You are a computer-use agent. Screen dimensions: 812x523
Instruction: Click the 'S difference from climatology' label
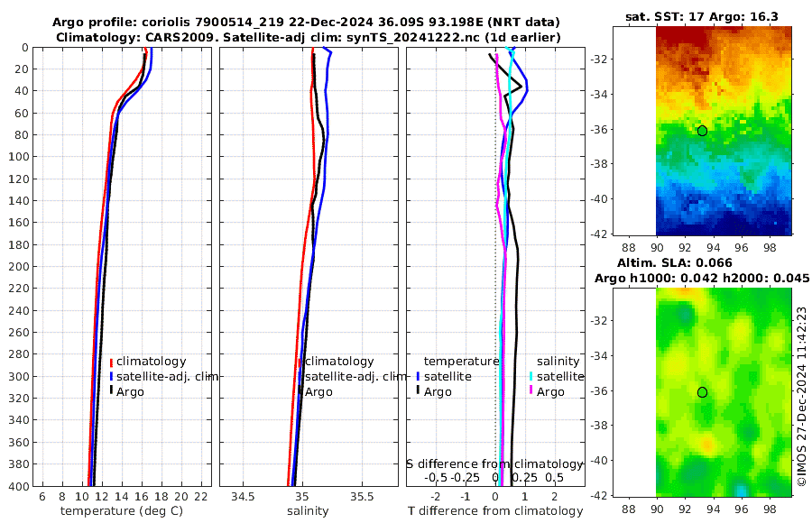495,463
